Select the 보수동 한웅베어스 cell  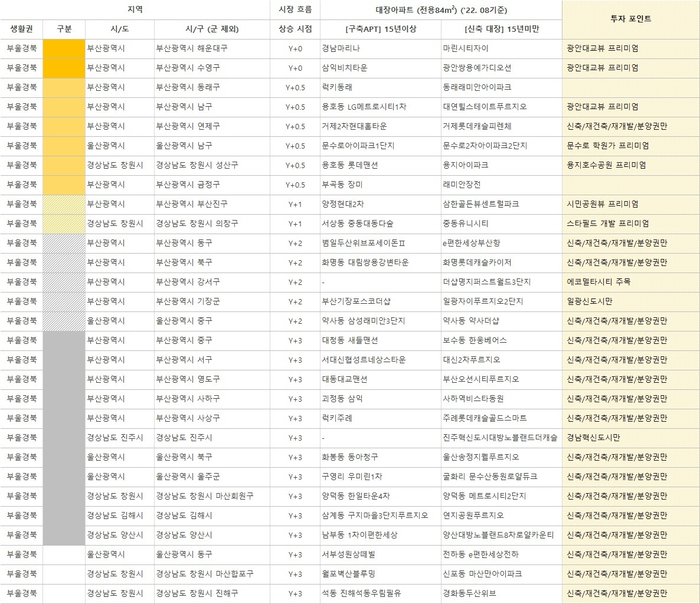point(501,341)
